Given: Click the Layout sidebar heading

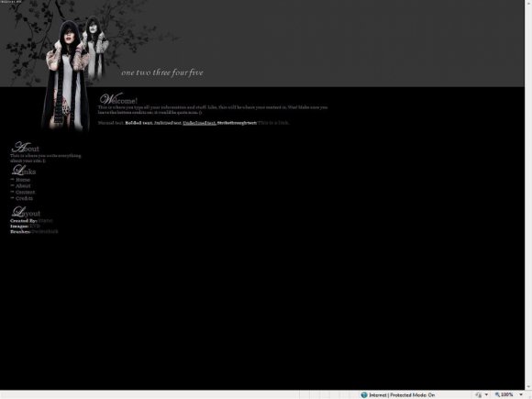Looking at the screenshot, I should coord(26,212).
